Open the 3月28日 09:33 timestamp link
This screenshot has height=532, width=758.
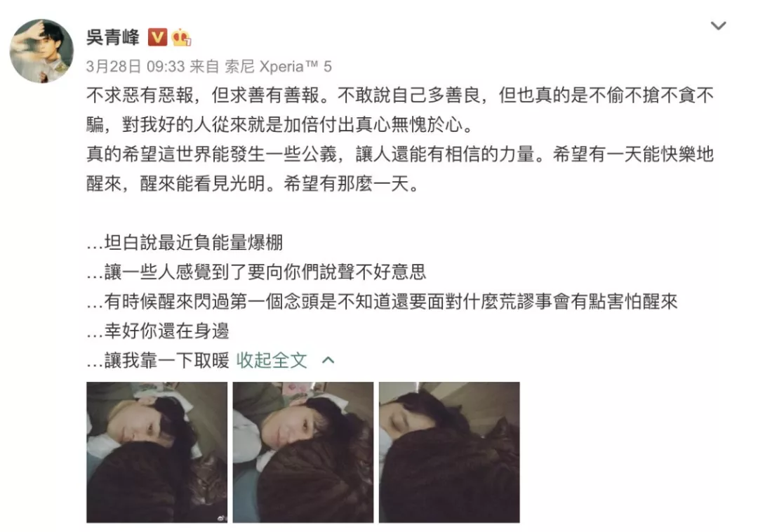pyautogui.click(x=135, y=66)
